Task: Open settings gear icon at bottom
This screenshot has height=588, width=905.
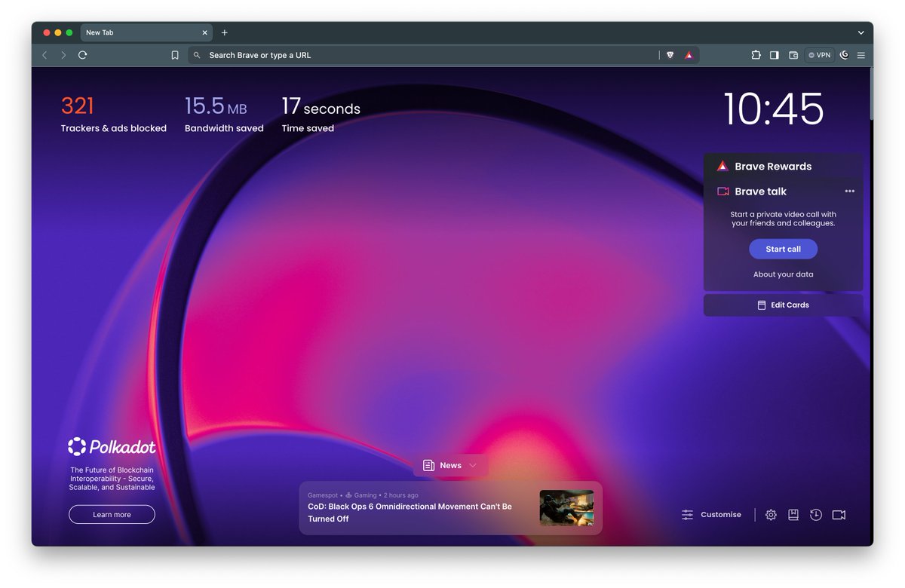Action: [771, 515]
